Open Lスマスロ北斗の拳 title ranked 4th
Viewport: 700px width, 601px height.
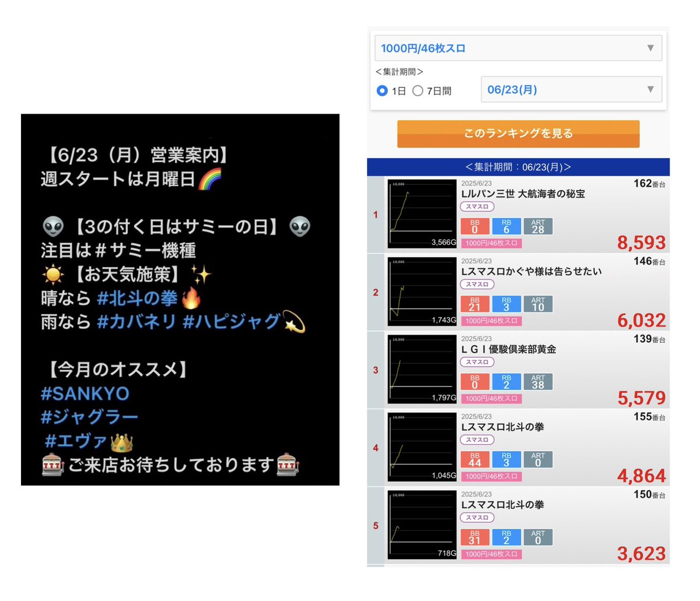pyautogui.click(x=502, y=427)
